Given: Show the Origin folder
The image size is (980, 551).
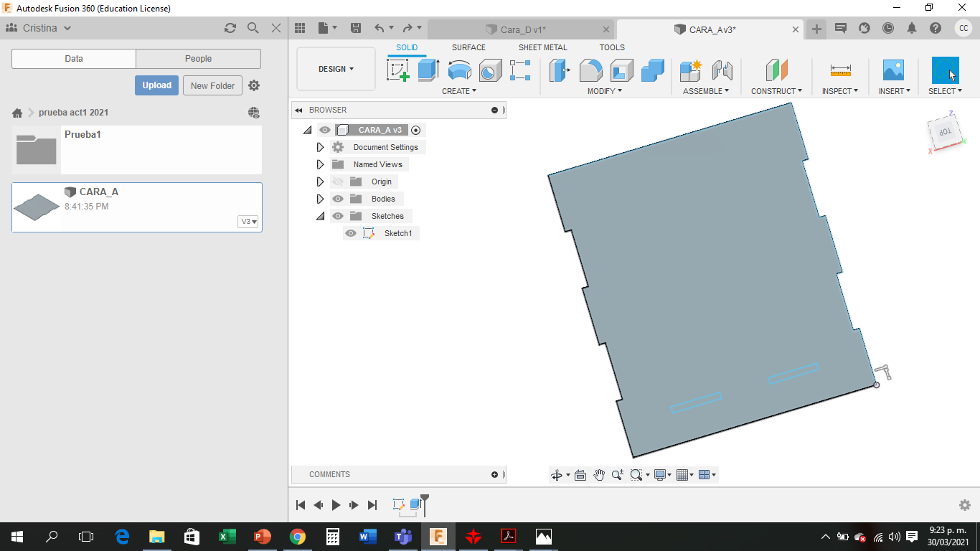Looking at the screenshot, I should coord(338,182).
